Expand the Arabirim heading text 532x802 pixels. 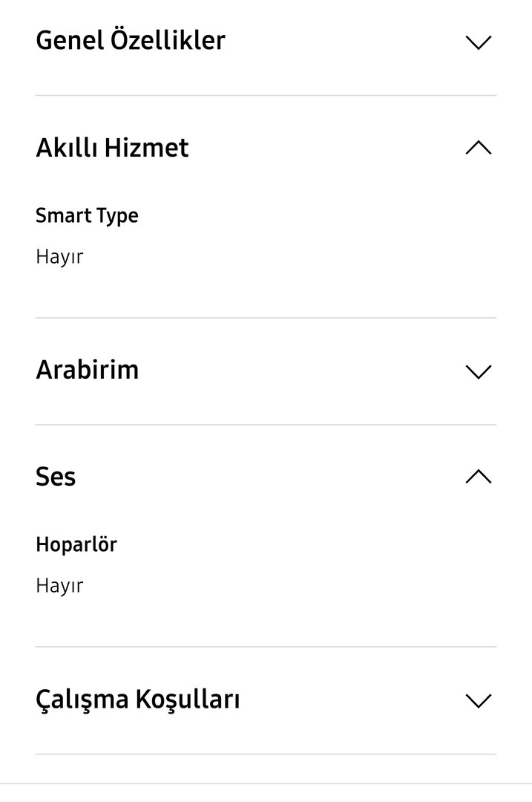[88, 370]
